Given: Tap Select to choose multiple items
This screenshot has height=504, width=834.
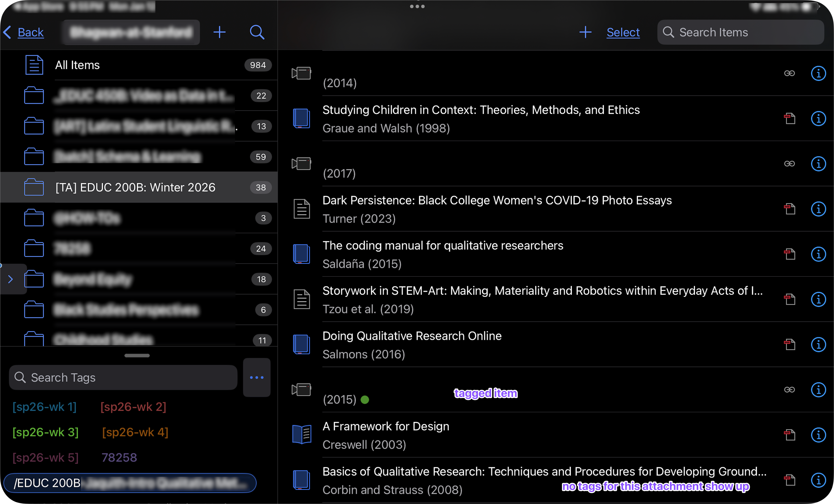Looking at the screenshot, I should pos(623,32).
